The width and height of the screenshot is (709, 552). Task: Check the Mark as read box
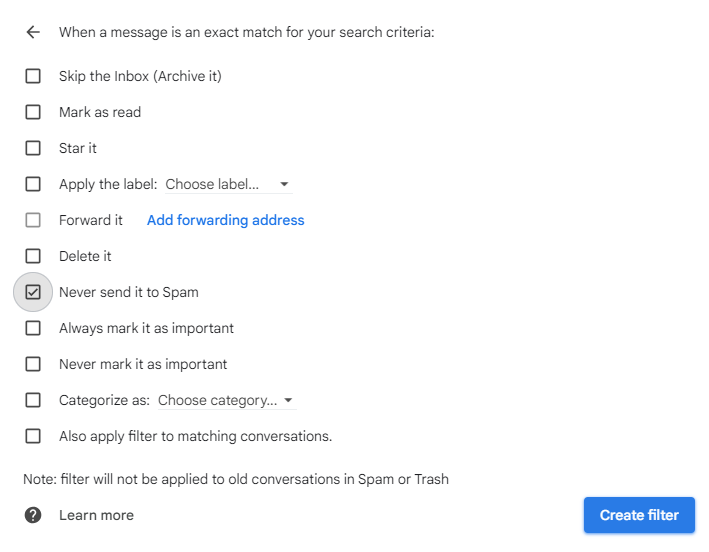[x=33, y=112]
